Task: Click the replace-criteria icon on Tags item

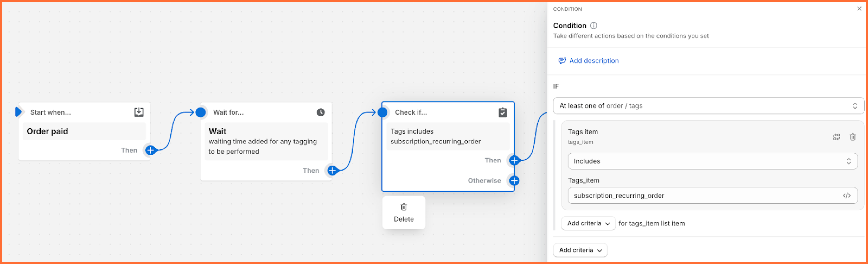Action: tap(837, 137)
